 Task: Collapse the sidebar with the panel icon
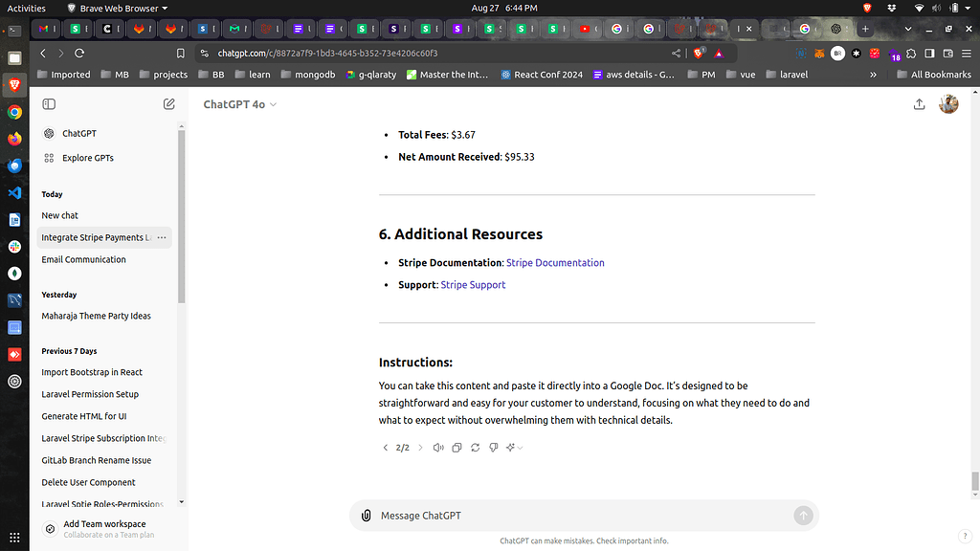pos(49,103)
